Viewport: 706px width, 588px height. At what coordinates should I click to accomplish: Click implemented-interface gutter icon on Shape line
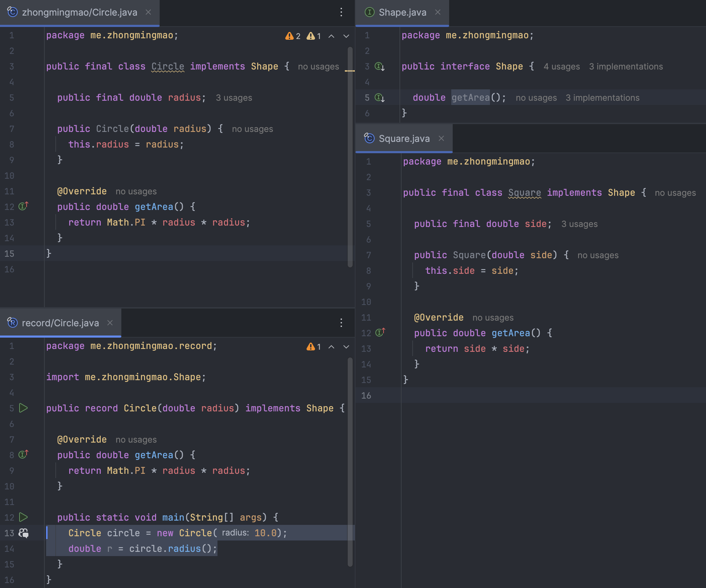(380, 66)
